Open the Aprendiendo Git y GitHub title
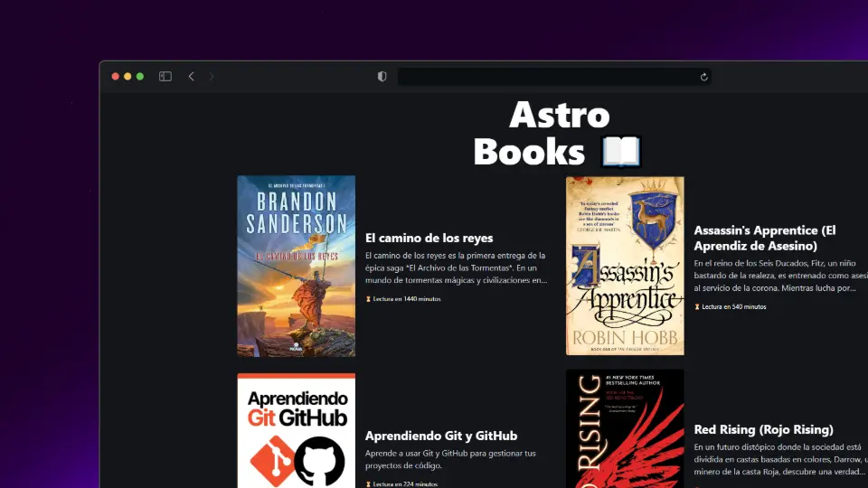The image size is (868, 488). pos(441,436)
